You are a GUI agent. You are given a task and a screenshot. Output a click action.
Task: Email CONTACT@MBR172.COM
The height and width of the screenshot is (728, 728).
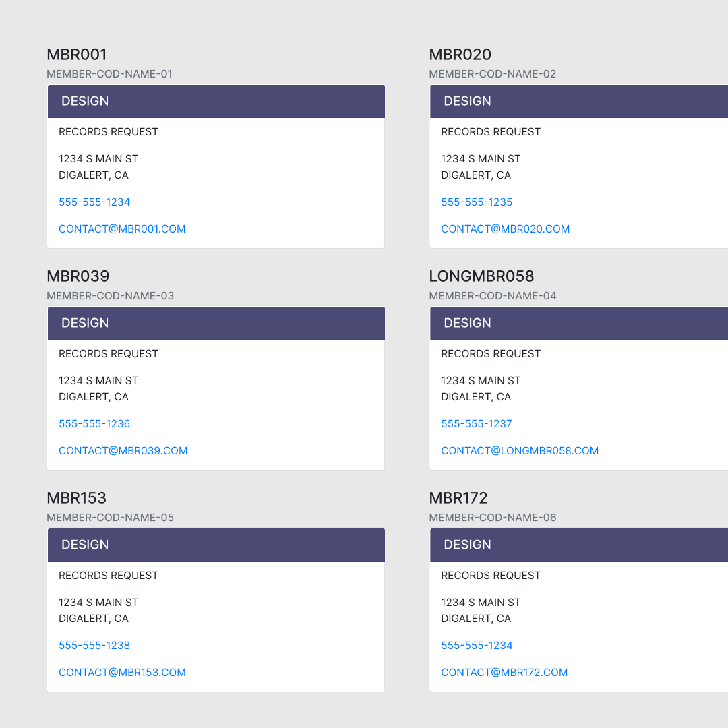(x=504, y=672)
